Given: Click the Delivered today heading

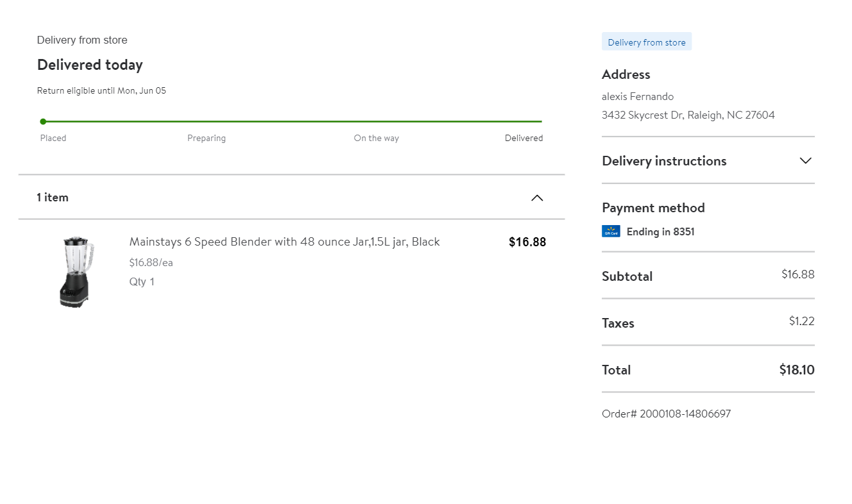Looking at the screenshot, I should (x=90, y=65).
